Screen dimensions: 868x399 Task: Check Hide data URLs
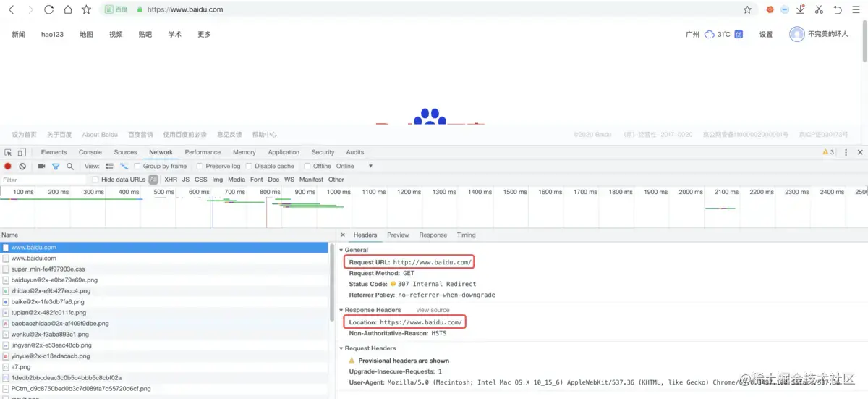pyautogui.click(x=95, y=180)
